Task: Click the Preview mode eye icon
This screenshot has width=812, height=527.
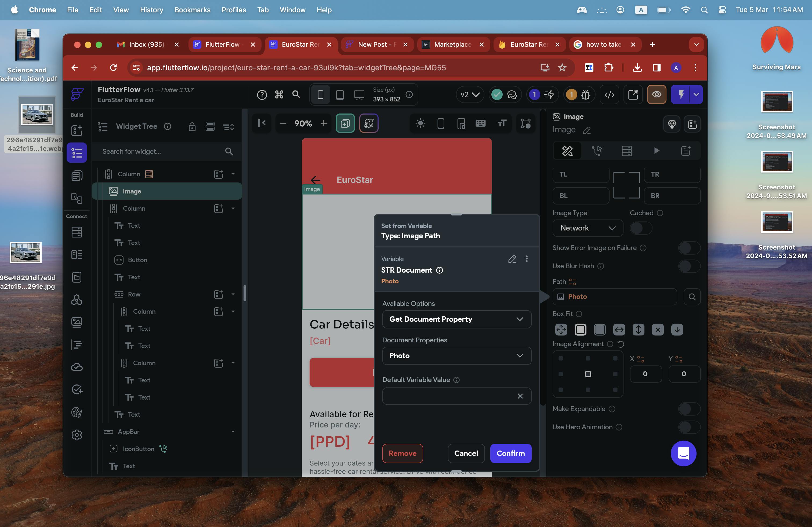Action: click(x=657, y=94)
